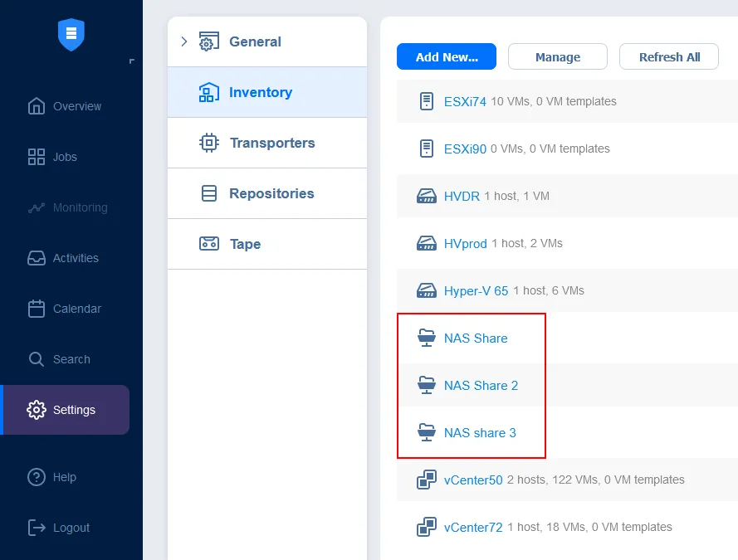Click the Logout arrow icon

pos(37,528)
